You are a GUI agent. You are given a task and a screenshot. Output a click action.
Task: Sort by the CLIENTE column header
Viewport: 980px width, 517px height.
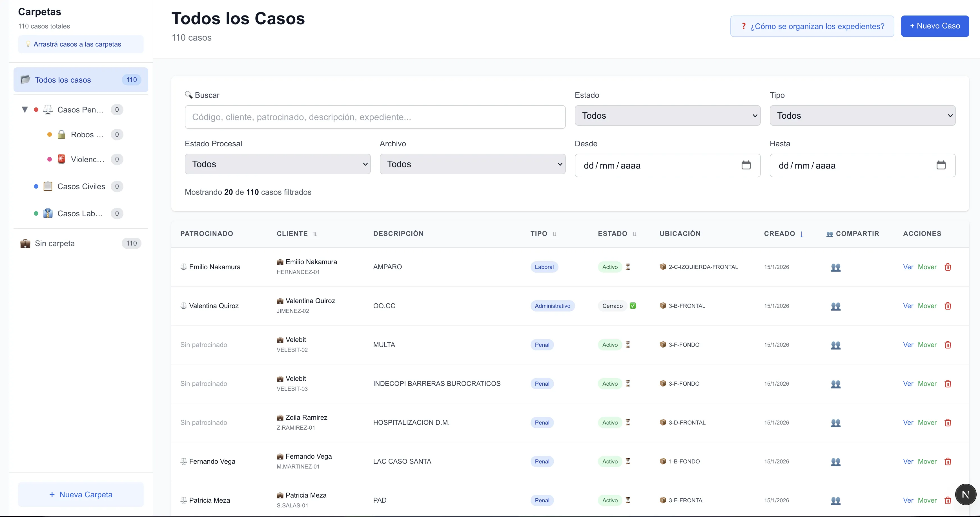[x=292, y=233]
